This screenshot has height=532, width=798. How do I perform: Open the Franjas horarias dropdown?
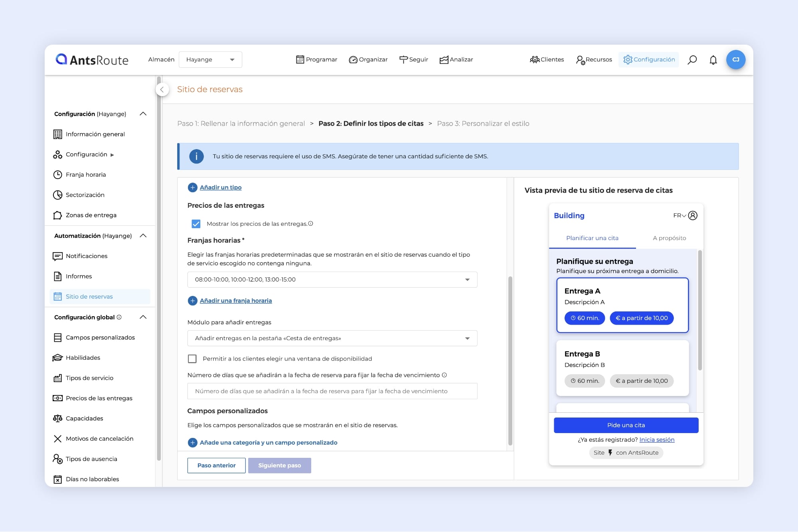point(332,280)
